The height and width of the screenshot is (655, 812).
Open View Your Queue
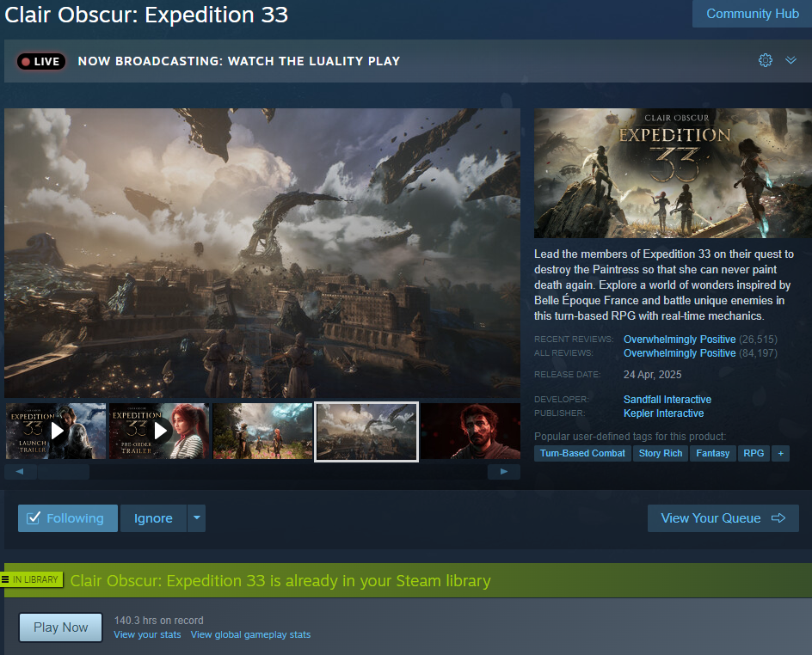[723, 518]
